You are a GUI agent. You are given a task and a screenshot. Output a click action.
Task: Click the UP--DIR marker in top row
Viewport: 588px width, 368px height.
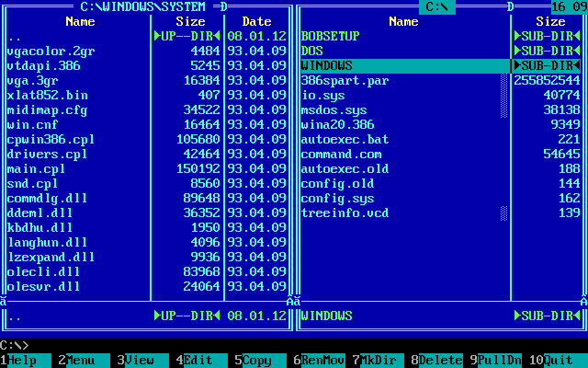point(187,36)
